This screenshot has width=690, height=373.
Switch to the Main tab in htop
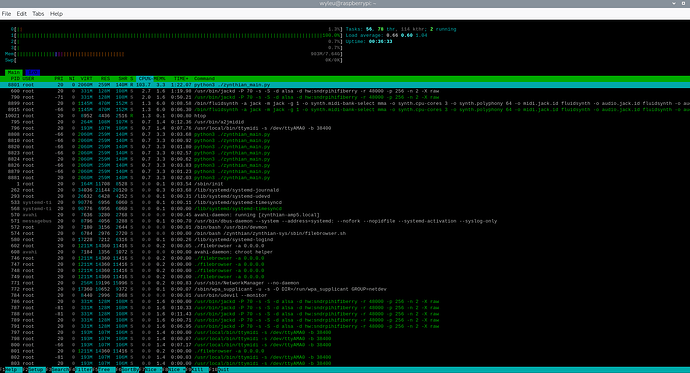pyautogui.click(x=14, y=72)
